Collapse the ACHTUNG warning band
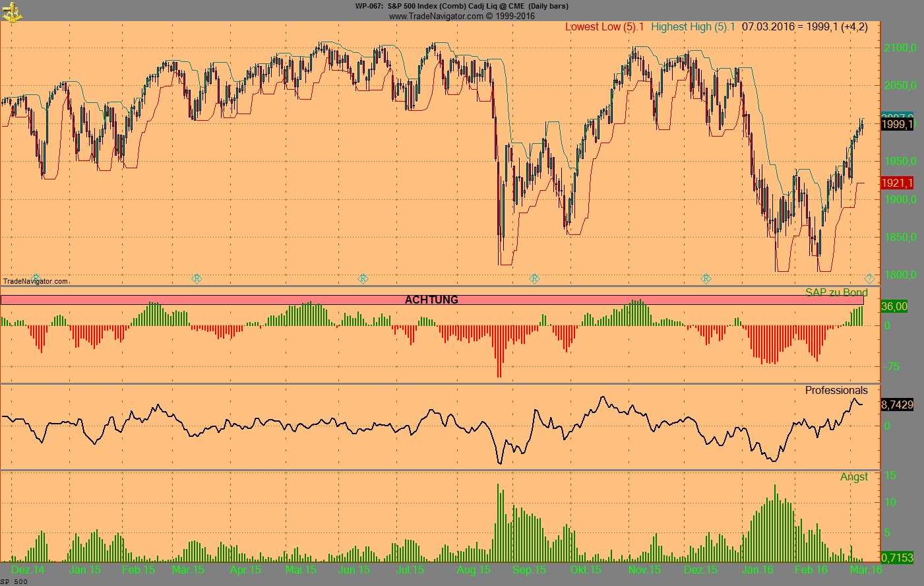The height and width of the screenshot is (586, 924). [x=432, y=300]
